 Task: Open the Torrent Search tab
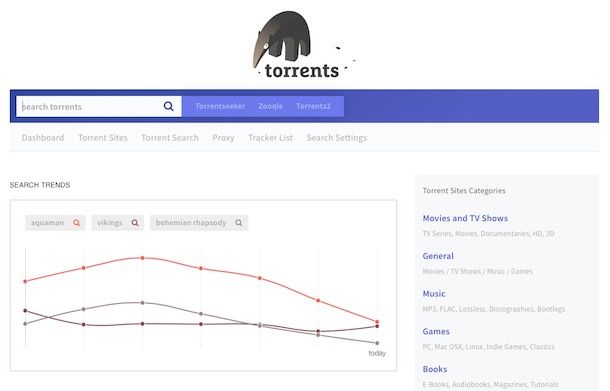[x=170, y=138]
